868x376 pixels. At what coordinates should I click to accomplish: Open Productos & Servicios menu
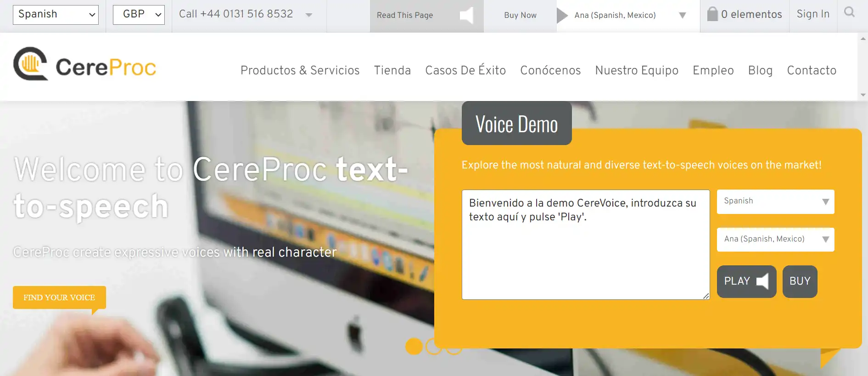300,70
